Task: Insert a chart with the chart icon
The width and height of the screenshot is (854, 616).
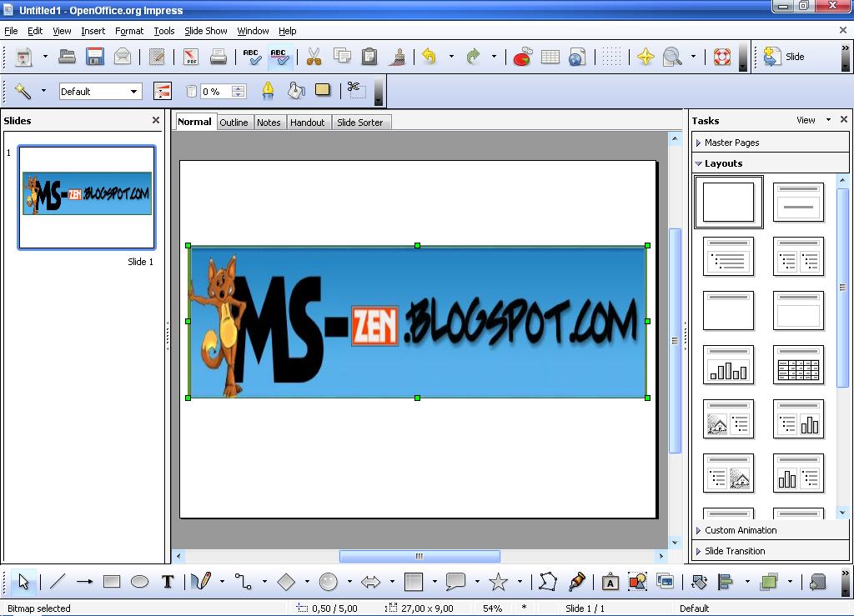Action: click(522, 57)
